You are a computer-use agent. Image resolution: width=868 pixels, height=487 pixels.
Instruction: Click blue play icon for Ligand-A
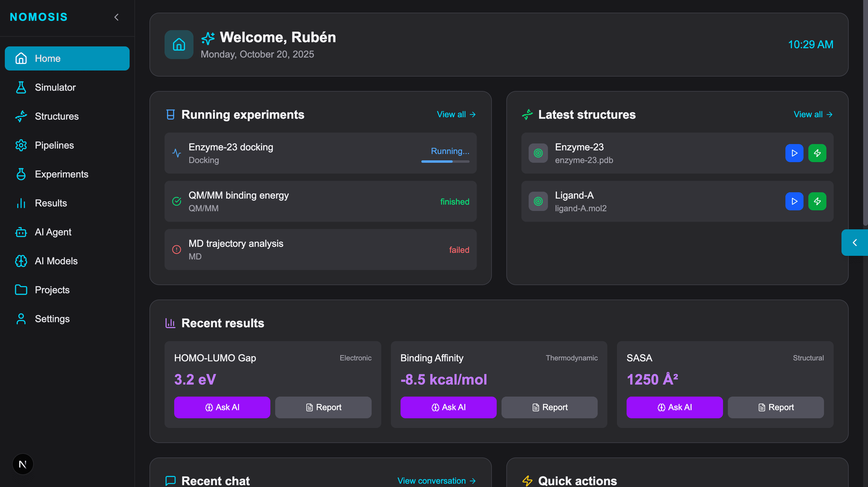point(794,201)
